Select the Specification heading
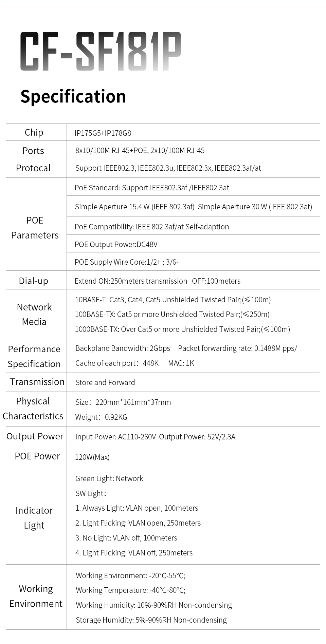Image resolution: width=326 pixels, height=644 pixels. pos(73,96)
